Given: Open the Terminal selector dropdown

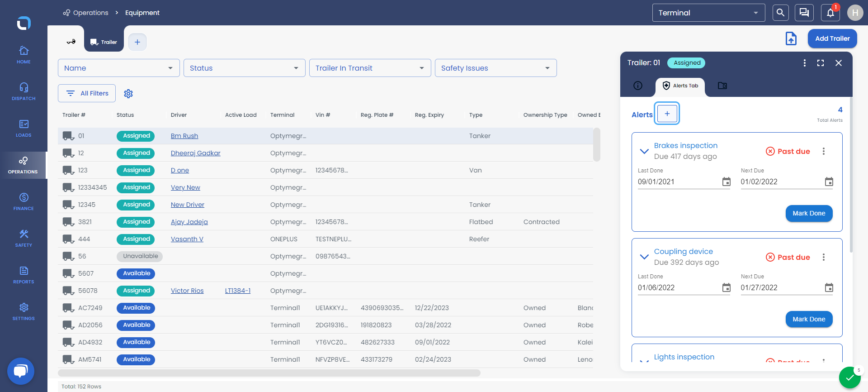Looking at the screenshot, I should 708,13.
